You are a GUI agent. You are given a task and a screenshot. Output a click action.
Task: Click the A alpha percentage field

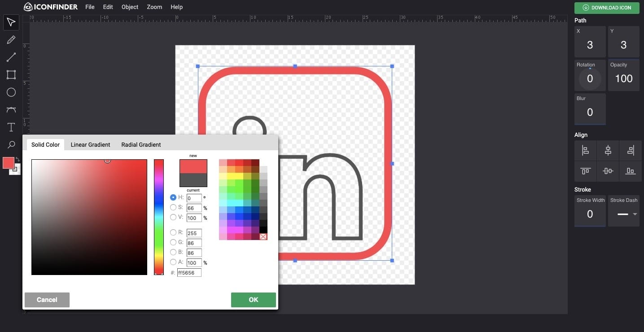(194, 262)
